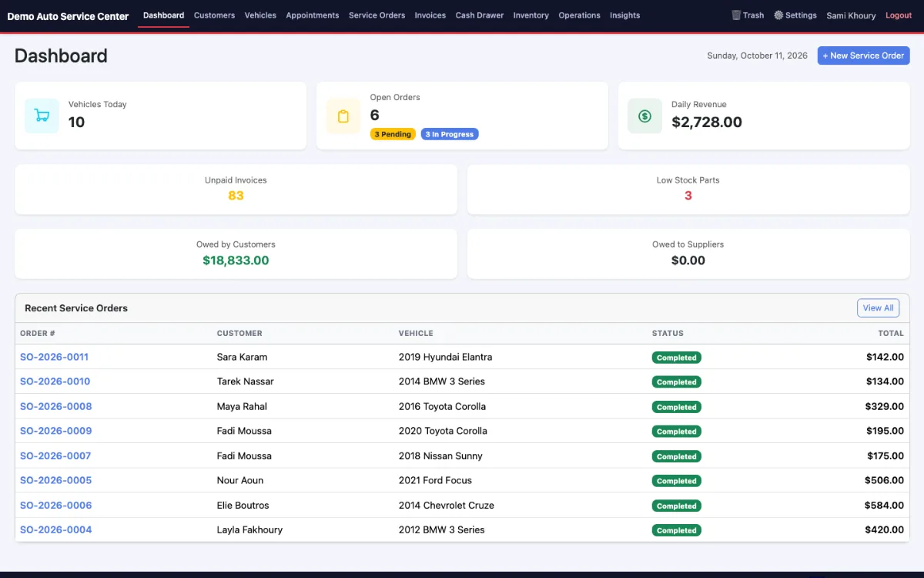Image resolution: width=924 pixels, height=578 pixels.
Task: Click customer name Layla Fakhoury
Action: [249, 529]
